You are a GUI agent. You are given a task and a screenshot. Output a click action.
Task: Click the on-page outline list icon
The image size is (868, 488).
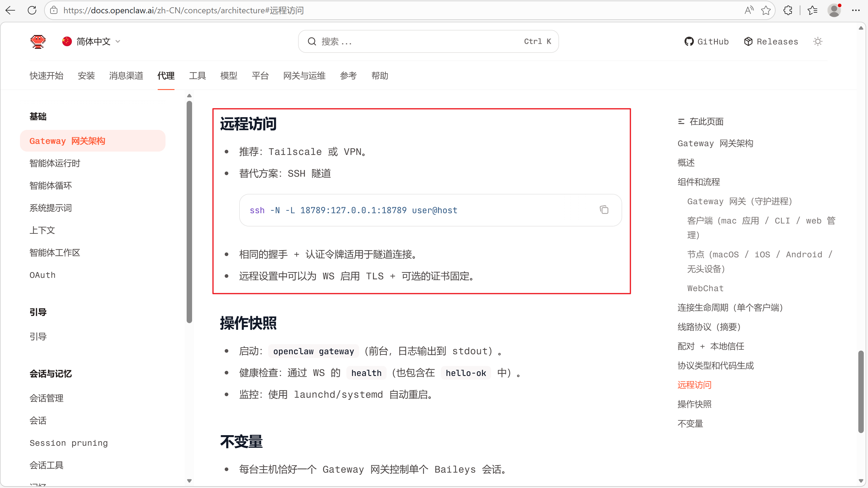coord(681,121)
